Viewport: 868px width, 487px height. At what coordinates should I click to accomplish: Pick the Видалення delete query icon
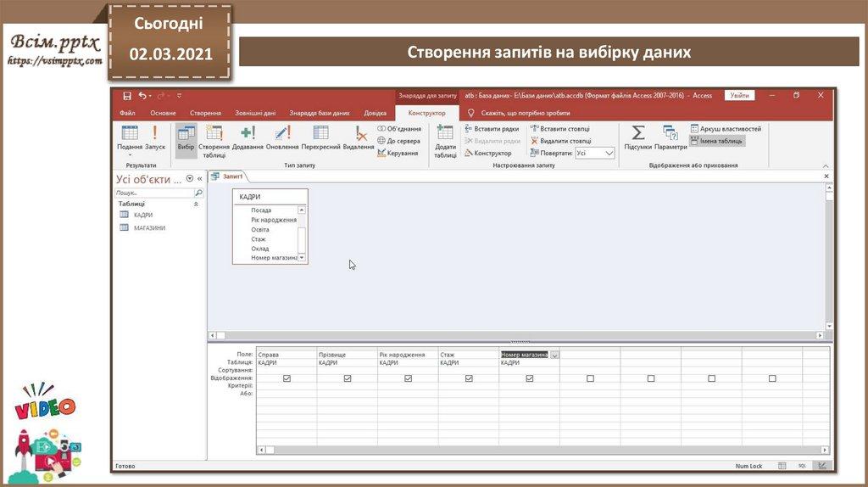tap(359, 137)
